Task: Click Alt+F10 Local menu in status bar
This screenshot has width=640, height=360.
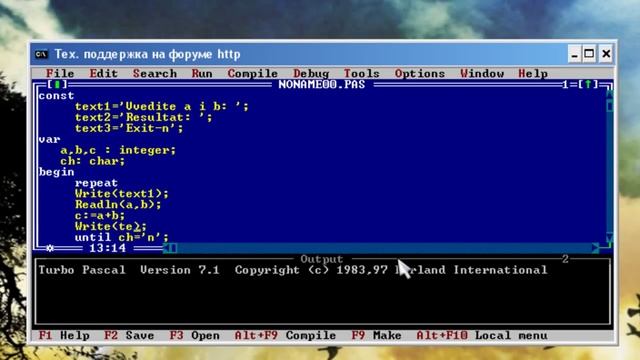Action: pyautogui.click(x=482, y=336)
